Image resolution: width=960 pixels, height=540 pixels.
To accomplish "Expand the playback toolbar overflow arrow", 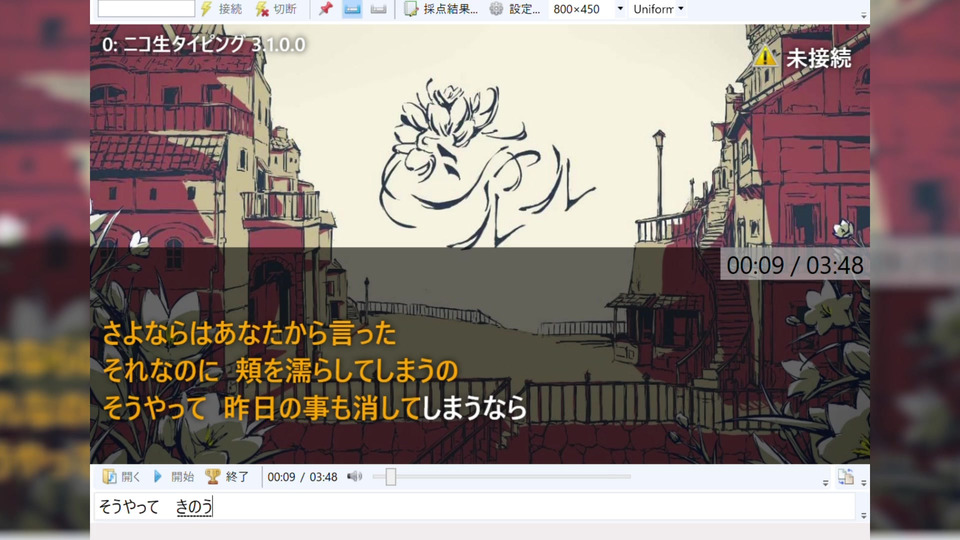I will [x=825, y=483].
